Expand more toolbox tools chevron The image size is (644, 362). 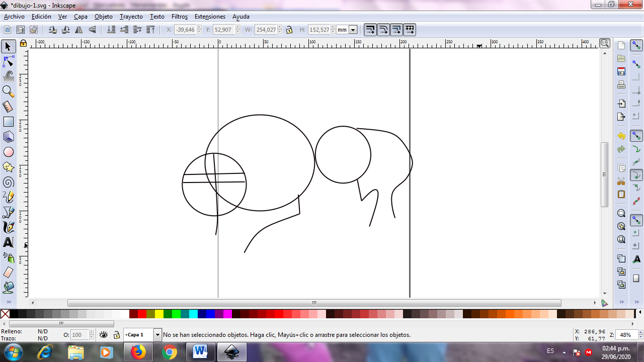pyautogui.click(x=8, y=302)
